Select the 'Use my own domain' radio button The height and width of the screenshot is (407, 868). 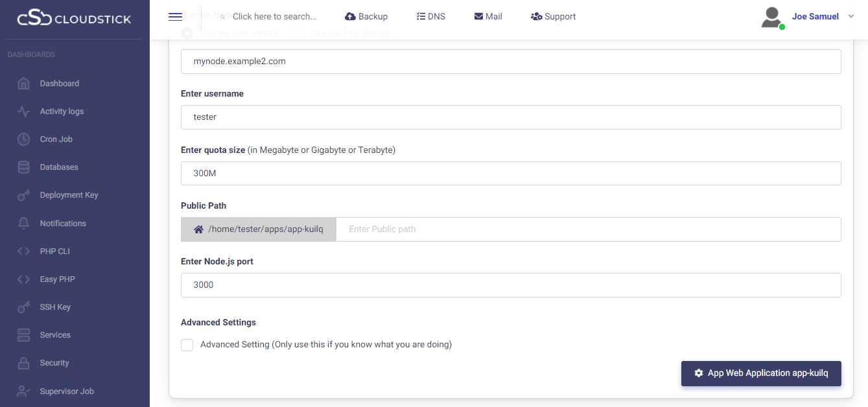point(187,33)
